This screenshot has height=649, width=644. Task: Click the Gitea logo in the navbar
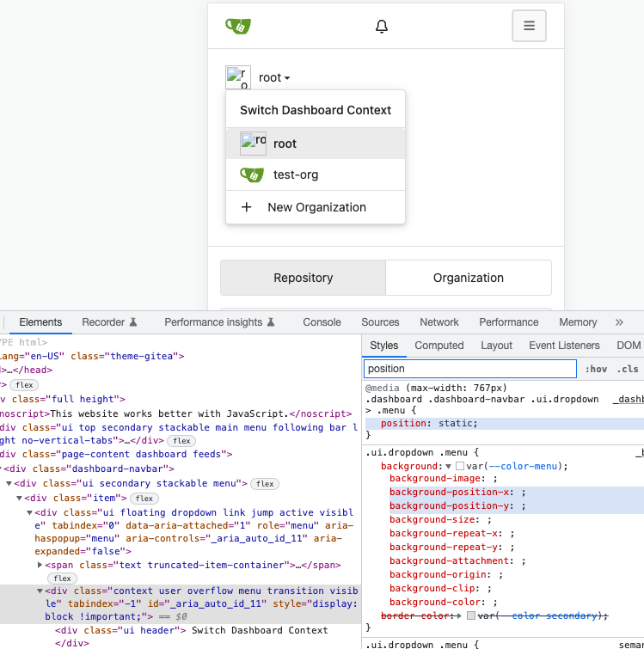point(238,26)
